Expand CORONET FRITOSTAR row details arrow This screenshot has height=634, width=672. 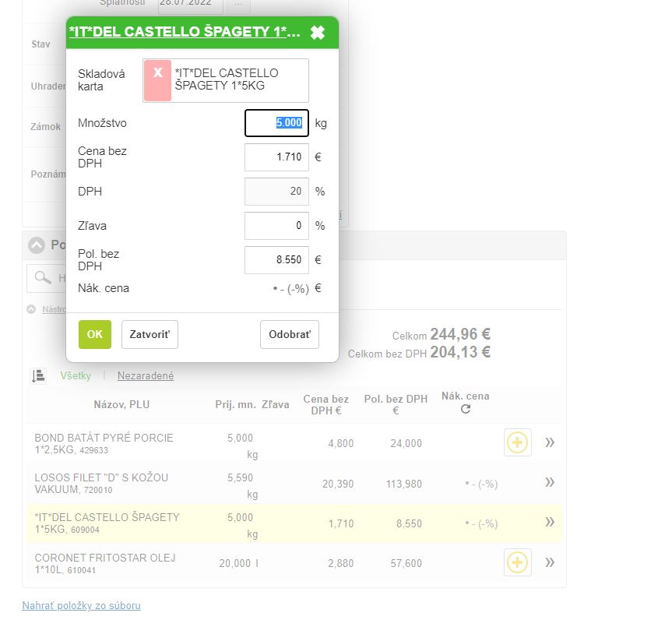(550, 562)
